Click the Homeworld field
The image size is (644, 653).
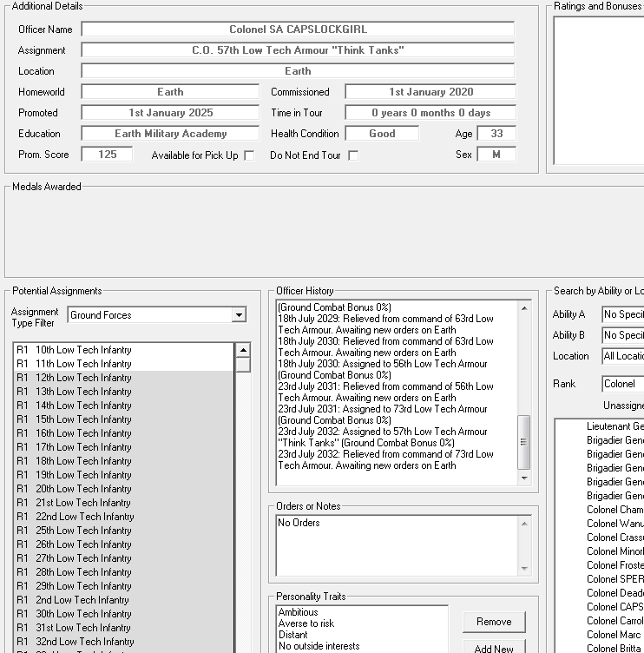(170, 92)
